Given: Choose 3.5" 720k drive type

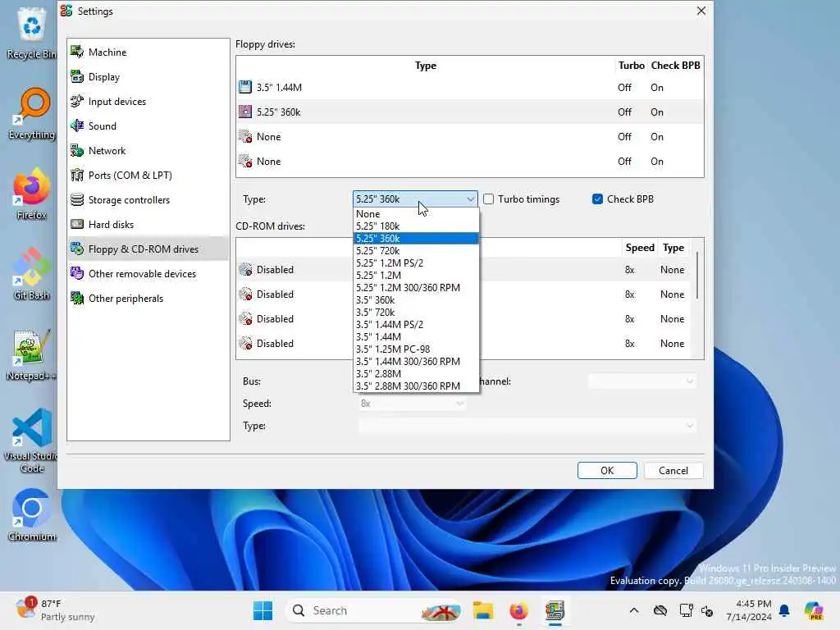Looking at the screenshot, I should (416, 313).
